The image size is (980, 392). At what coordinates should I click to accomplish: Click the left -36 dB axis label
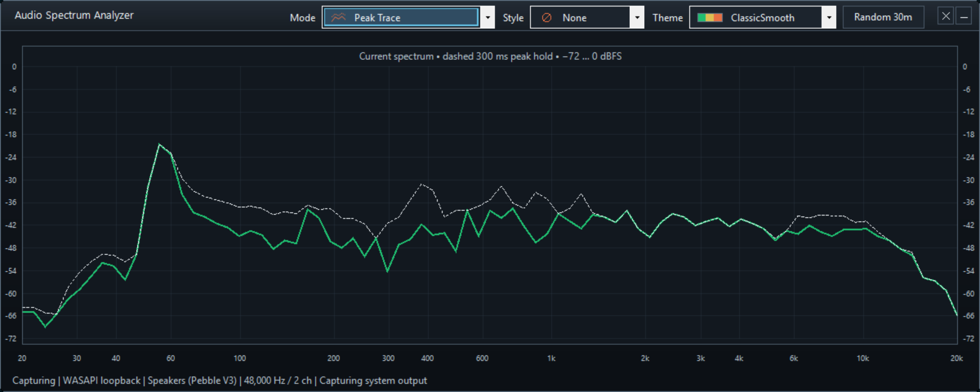coord(11,203)
